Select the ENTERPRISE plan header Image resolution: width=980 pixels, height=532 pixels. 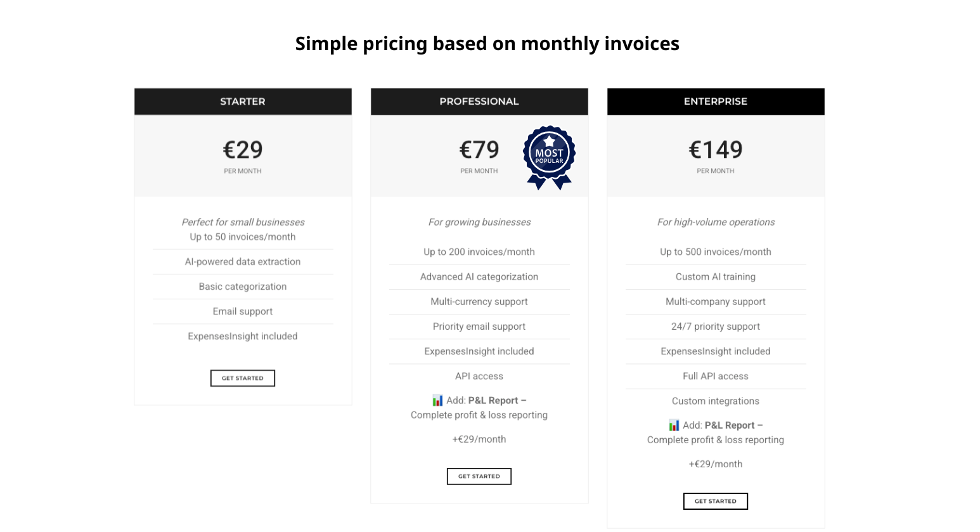point(716,101)
